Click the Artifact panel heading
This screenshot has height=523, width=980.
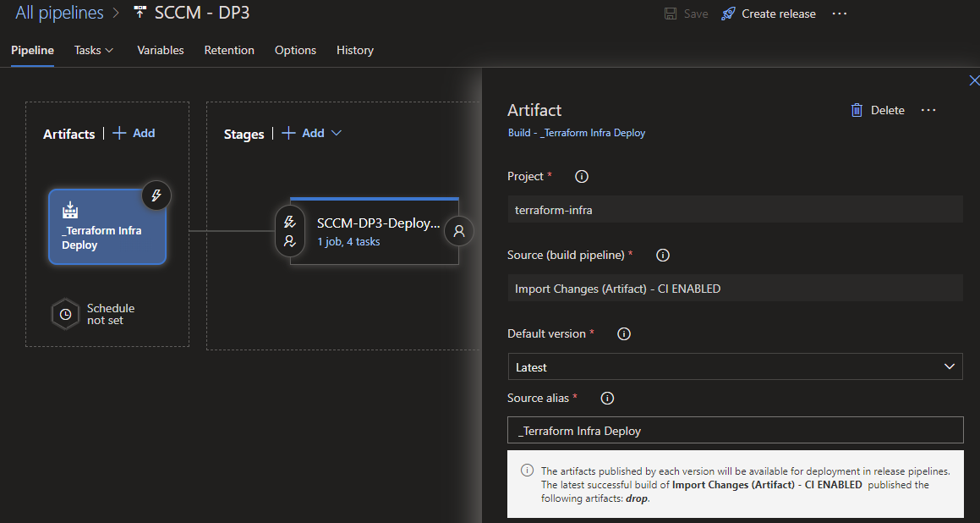tap(534, 110)
